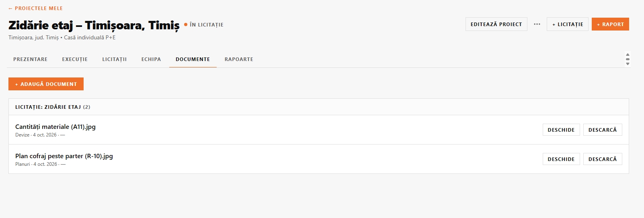The width and height of the screenshot is (644, 218).
Task: Switch to the Rapoarte tab
Action: (x=239, y=59)
